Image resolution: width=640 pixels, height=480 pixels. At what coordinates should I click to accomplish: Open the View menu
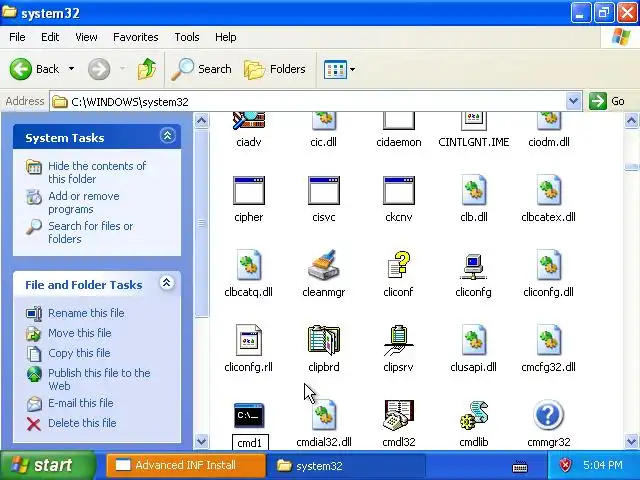[x=86, y=37]
